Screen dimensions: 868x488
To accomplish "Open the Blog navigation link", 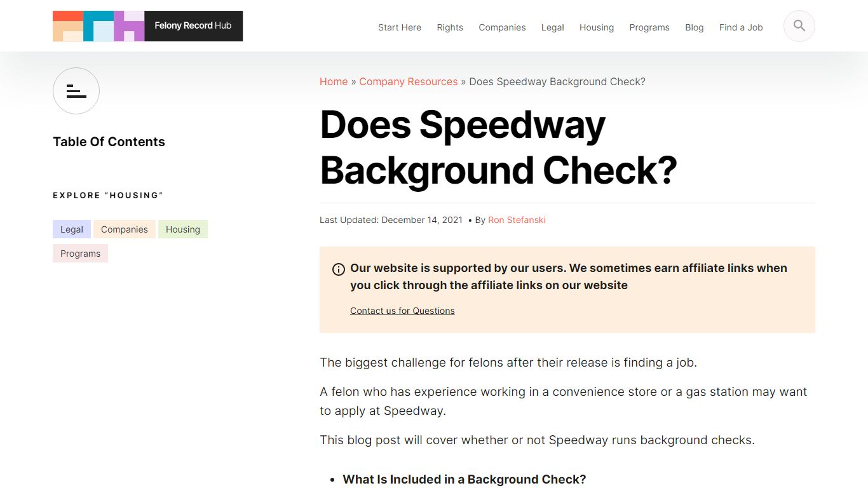I will point(694,27).
